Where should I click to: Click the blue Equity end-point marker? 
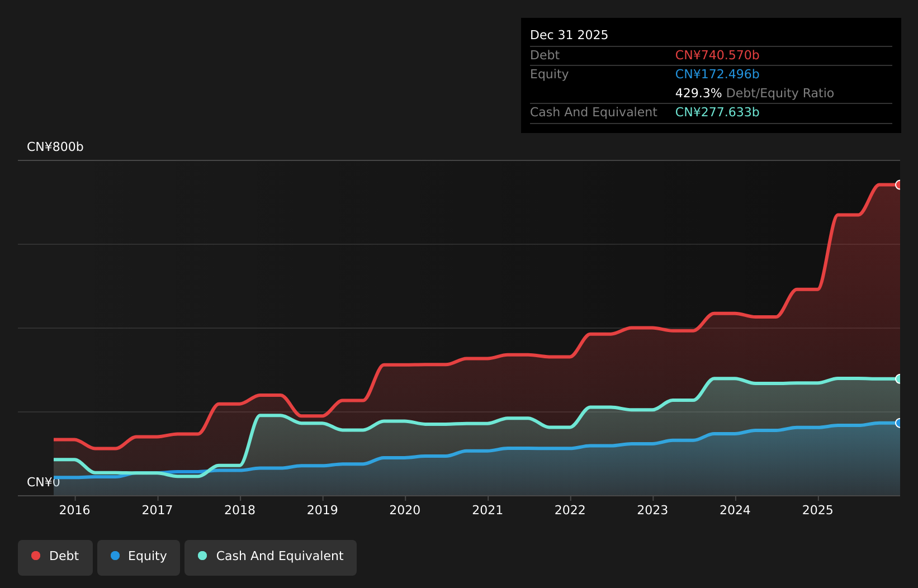click(899, 423)
